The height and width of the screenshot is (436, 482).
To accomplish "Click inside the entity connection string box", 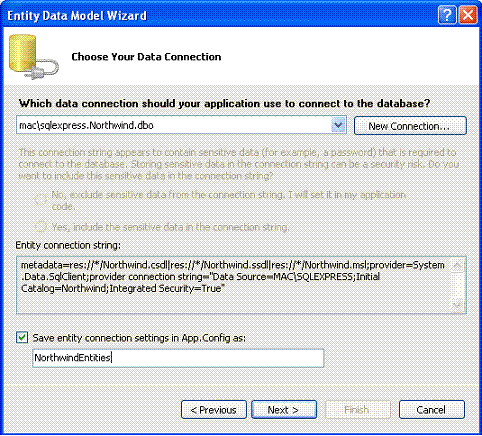I will tap(233, 285).
